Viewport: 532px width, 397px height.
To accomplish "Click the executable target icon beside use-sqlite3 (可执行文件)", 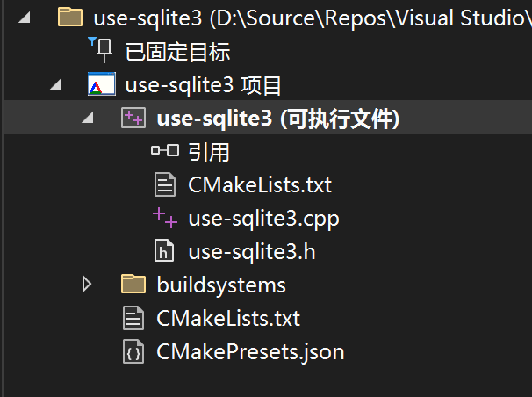I will (x=133, y=119).
